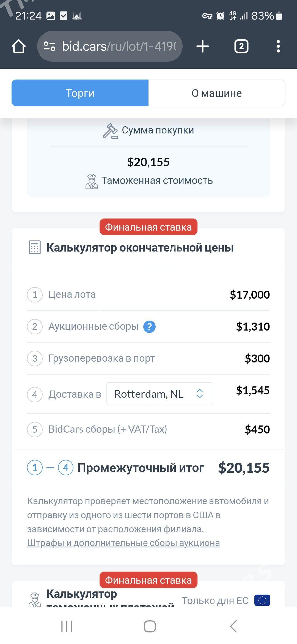Tap the Android home navigation button

(150, 627)
